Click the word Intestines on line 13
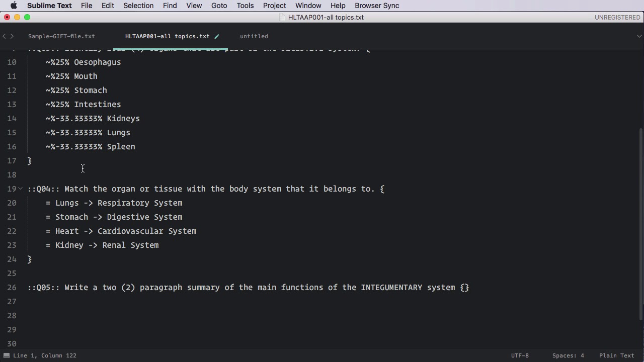644x362 pixels. [x=98, y=105]
